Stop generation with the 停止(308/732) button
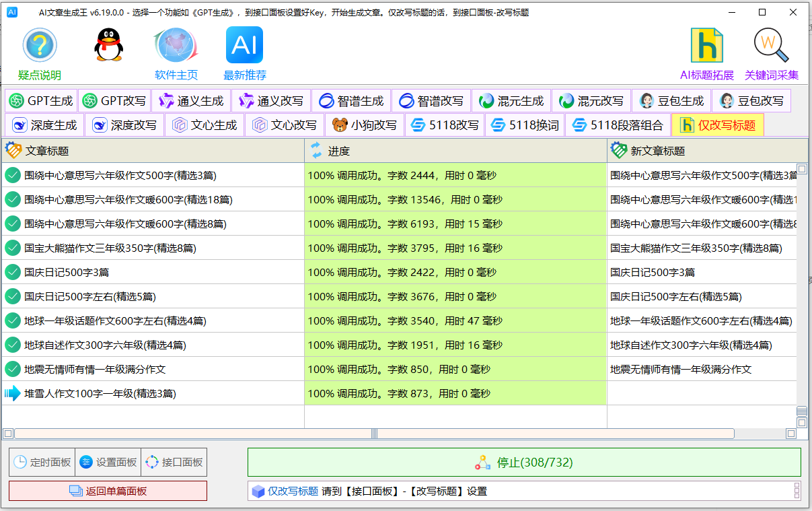Image resolution: width=812 pixels, height=511 pixels. pos(524,463)
